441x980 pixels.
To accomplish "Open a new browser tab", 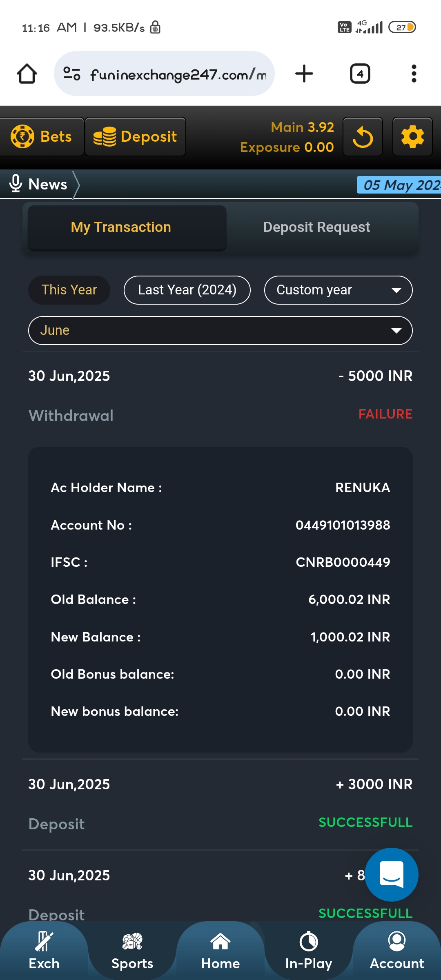I will pyautogui.click(x=304, y=74).
